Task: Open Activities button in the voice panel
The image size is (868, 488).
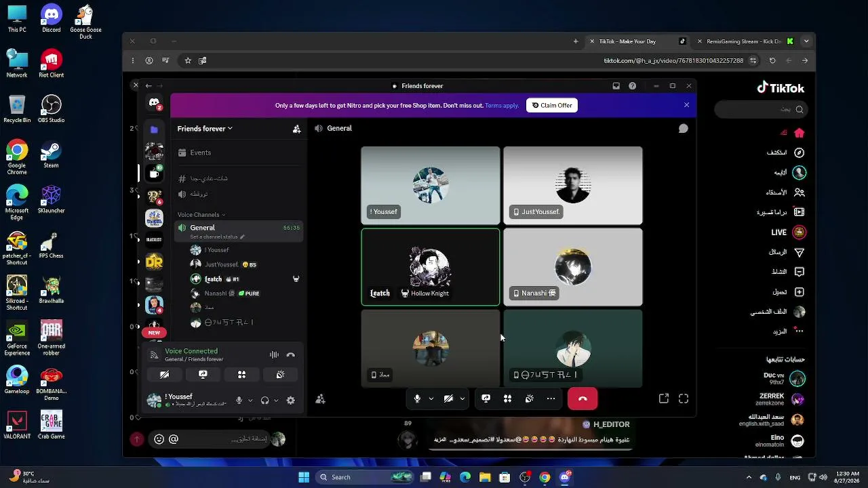Action: 241,374
